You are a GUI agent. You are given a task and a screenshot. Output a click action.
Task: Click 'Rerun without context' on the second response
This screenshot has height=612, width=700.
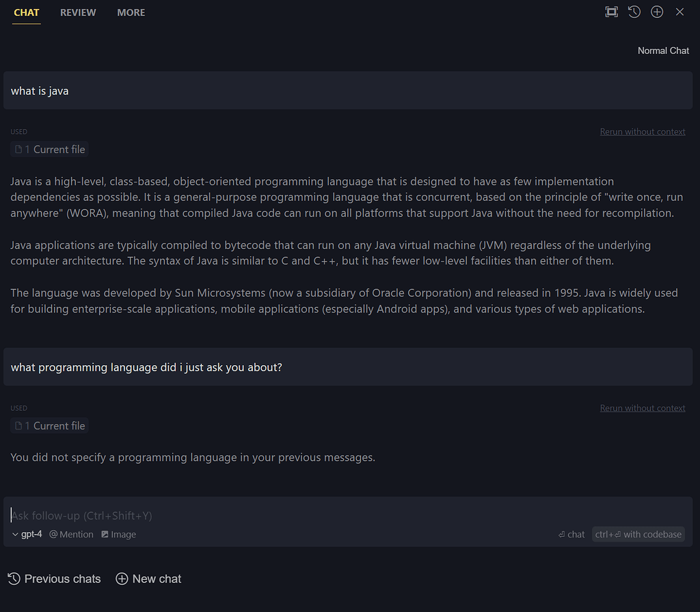point(642,408)
